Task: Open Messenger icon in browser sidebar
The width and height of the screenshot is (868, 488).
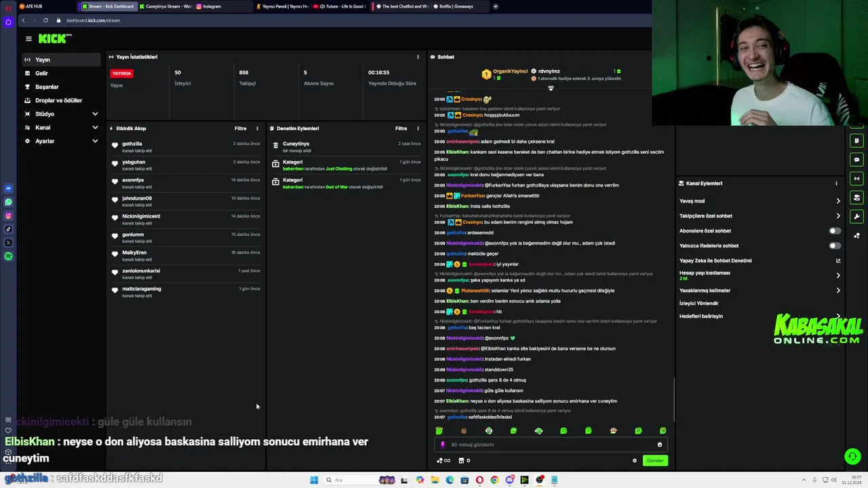Action: point(8,188)
